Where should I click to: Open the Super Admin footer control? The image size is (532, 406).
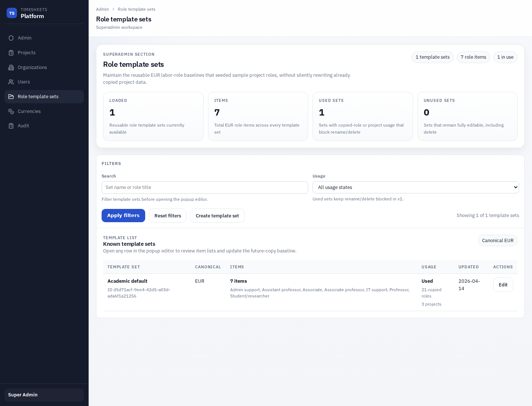[x=44, y=395]
